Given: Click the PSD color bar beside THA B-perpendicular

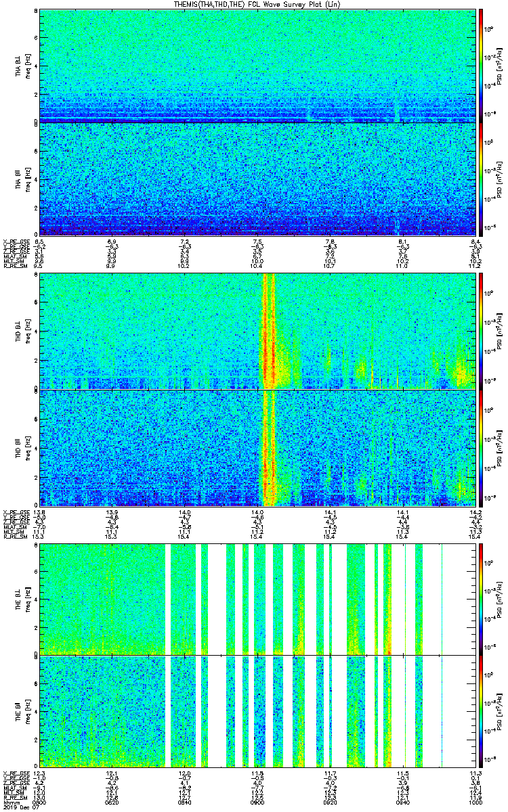Looking at the screenshot, I should 480,66.
